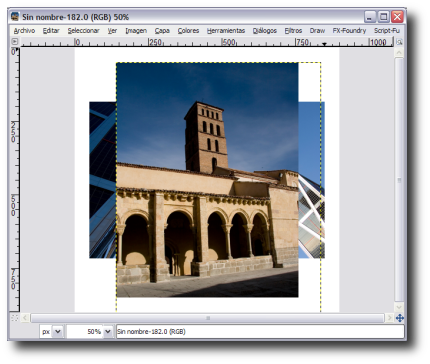
Task: Click the vertical scrollbar up arrow
Action: pyautogui.click(x=399, y=53)
